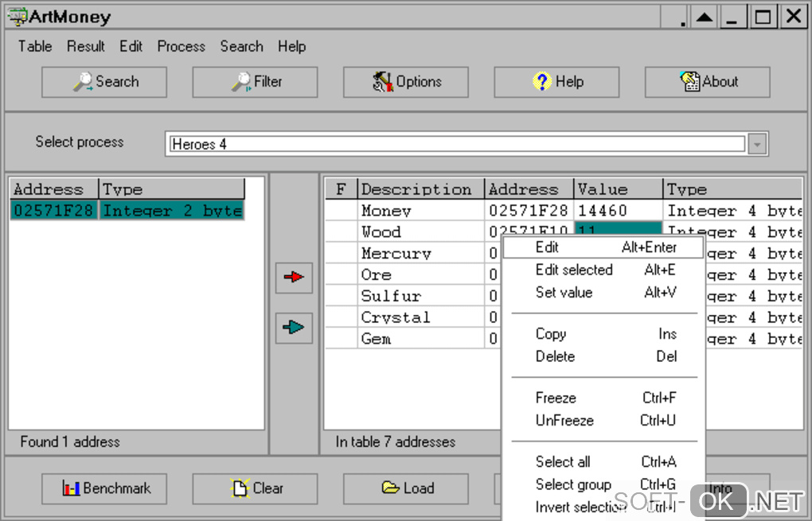Click the Load button with folder icon

coord(405,488)
